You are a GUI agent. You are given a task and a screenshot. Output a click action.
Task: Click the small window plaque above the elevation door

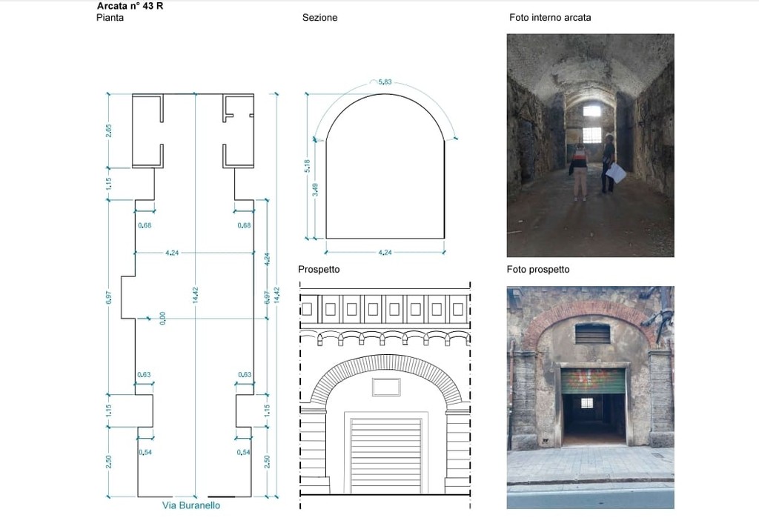(386, 388)
